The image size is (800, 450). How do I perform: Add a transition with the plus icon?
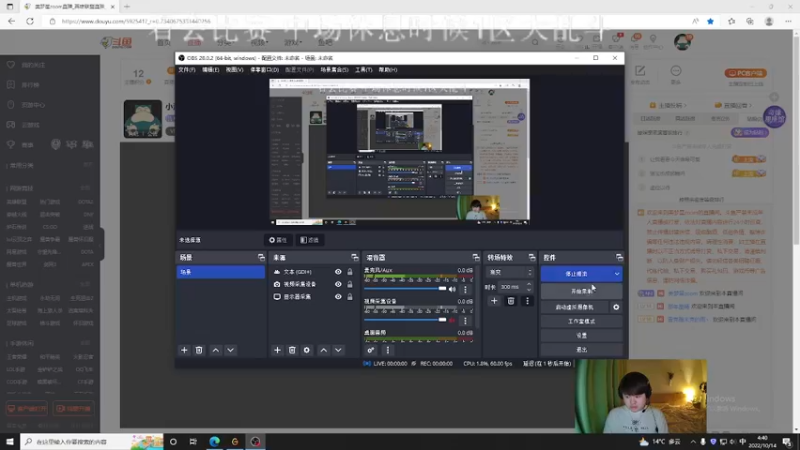494,302
